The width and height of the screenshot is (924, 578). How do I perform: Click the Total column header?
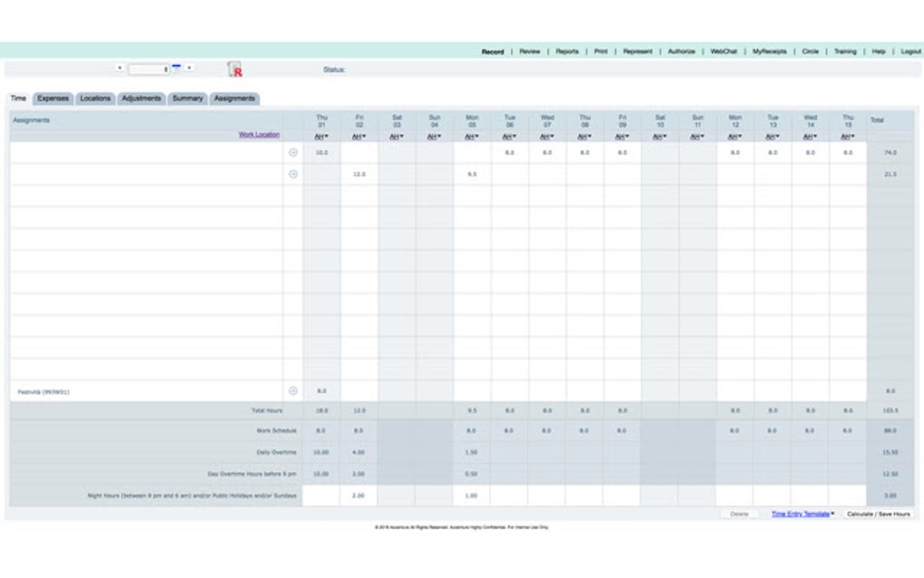point(877,120)
